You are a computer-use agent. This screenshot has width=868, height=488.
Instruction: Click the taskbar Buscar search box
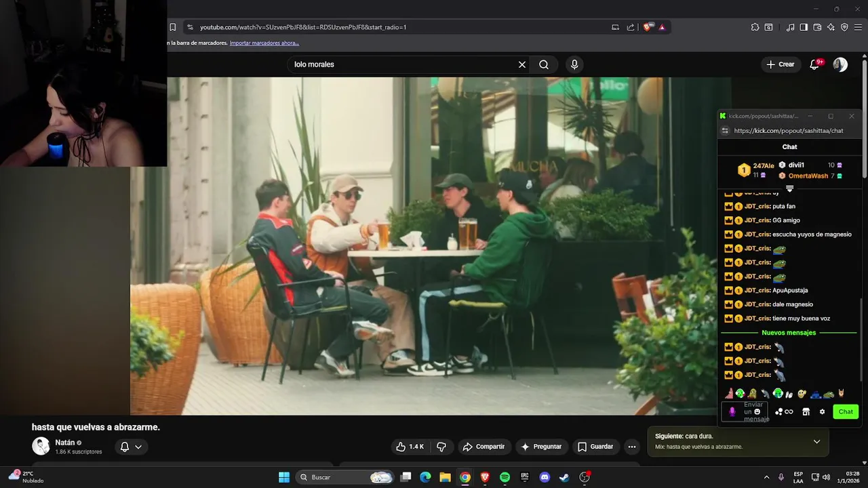pos(346,477)
